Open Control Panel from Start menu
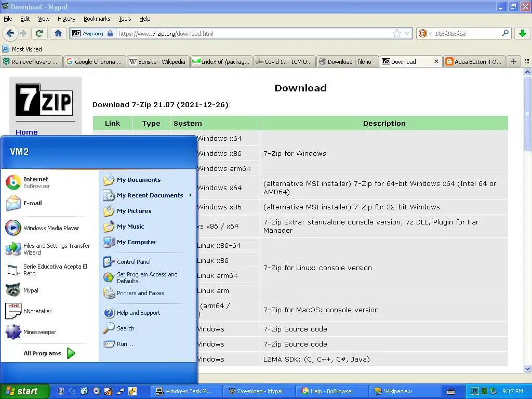 (x=148, y=262)
